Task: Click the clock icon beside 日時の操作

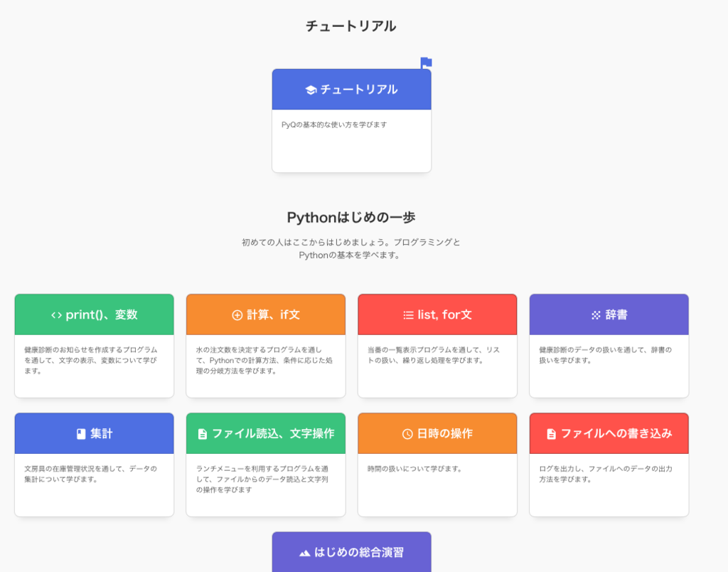Action: tap(407, 434)
